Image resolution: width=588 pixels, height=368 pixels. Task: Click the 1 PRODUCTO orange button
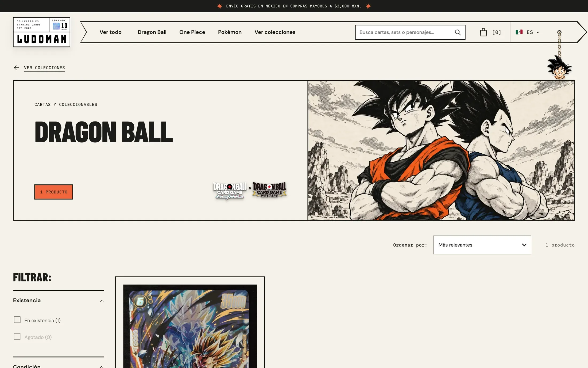[53, 192]
